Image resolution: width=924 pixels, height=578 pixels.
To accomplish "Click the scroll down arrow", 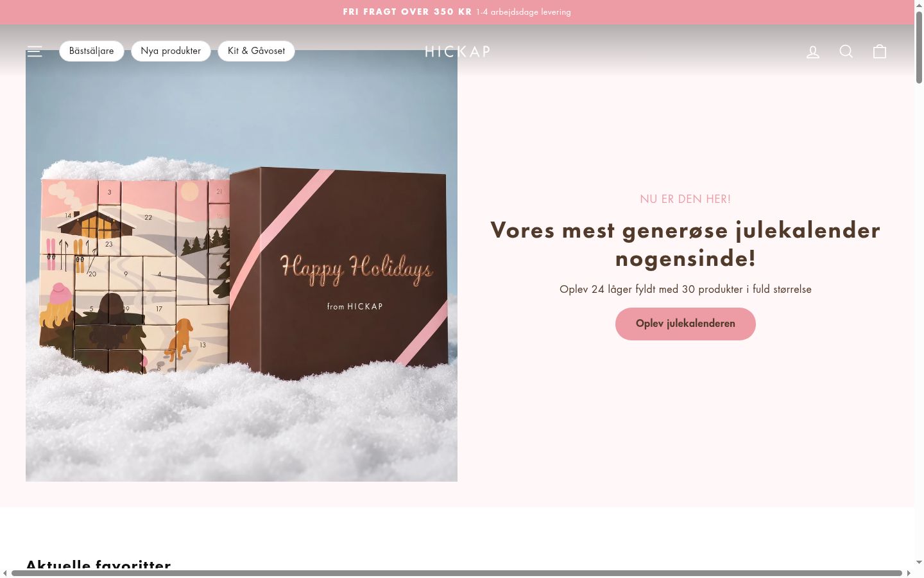I will point(919,563).
